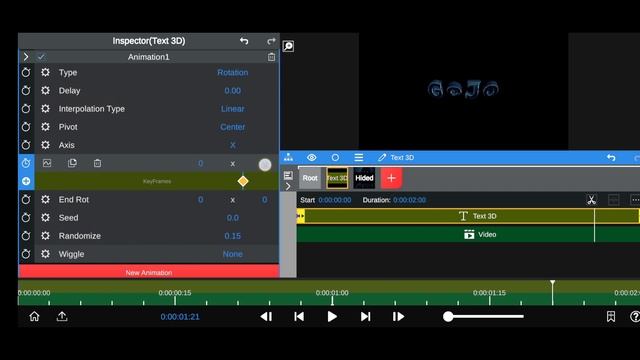Toggle stopwatch keyframing for Delay row

pyautogui.click(x=26, y=91)
